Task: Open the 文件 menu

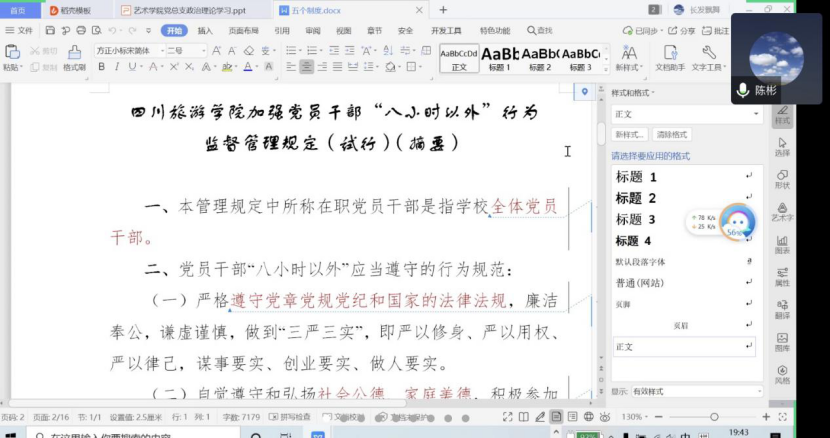Action: click(x=19, y=31)
